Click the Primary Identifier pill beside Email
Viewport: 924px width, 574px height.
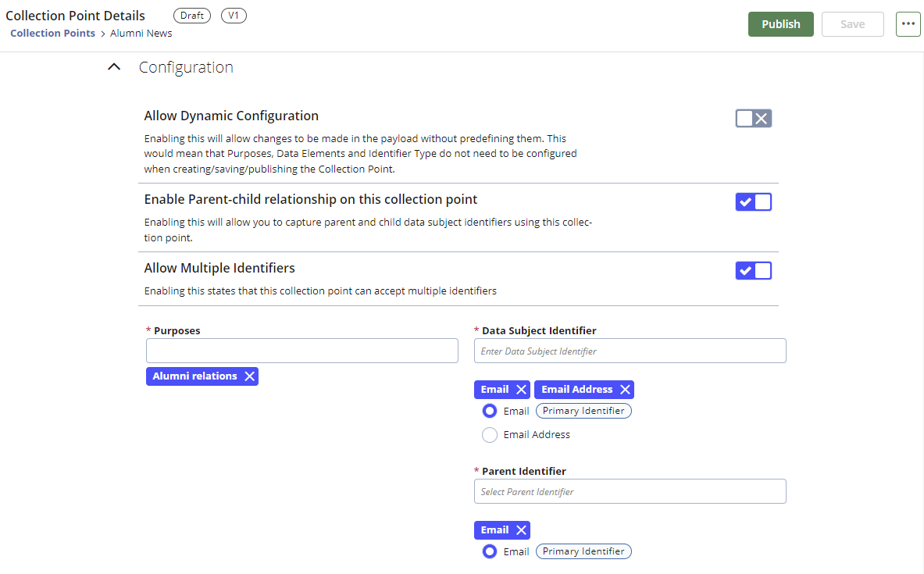[x=583, y=410]
